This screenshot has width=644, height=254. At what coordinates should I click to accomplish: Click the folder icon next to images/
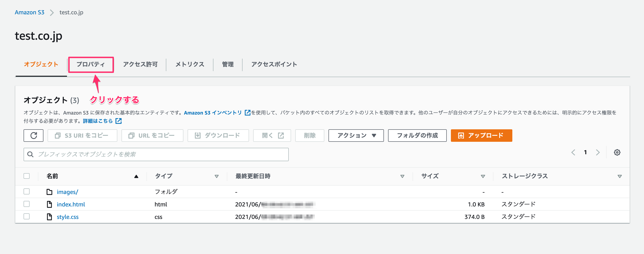point(49,191)
